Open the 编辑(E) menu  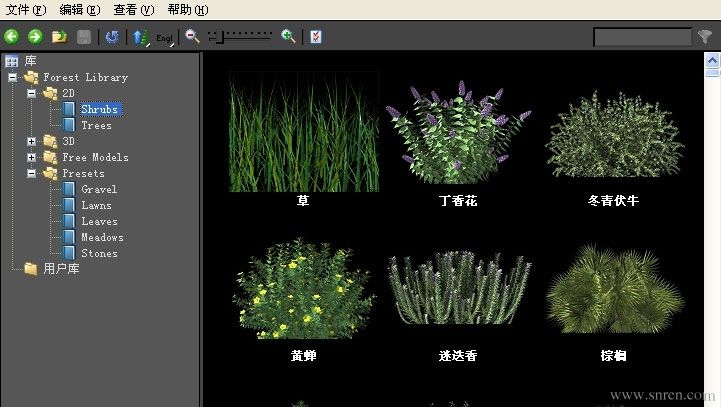(80, 9)
